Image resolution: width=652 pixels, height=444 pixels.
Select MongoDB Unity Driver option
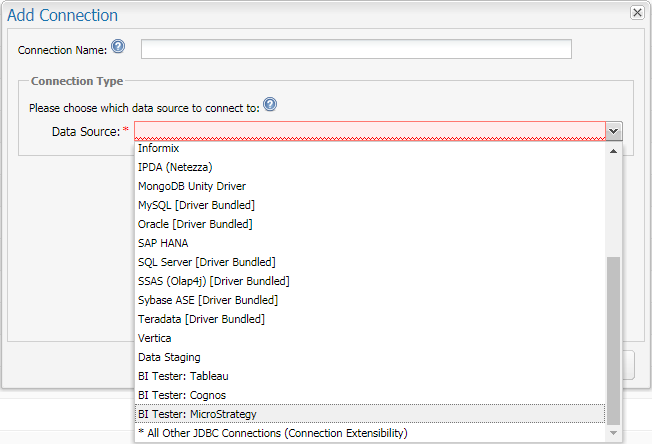coord(192,186)
